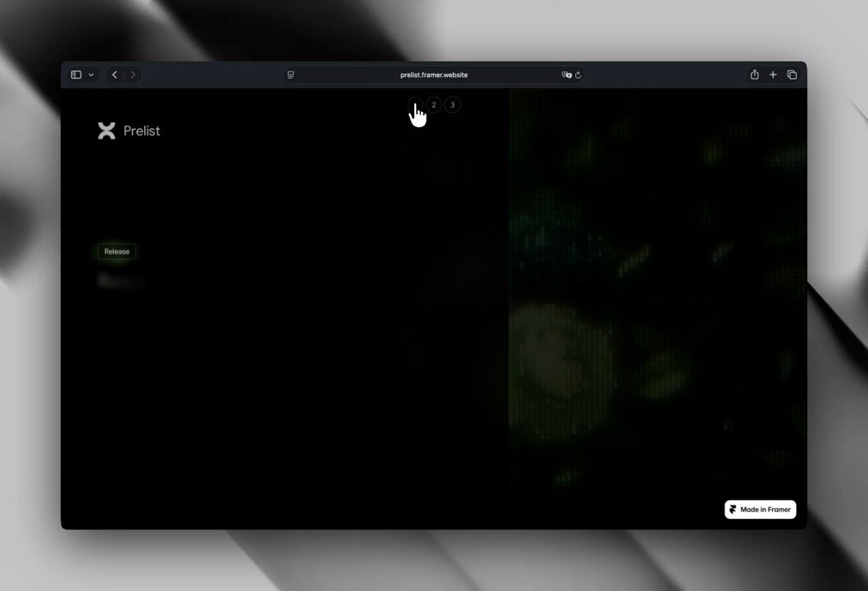Select page indicator 2
The image size is (868, 591).
coord(434,105)
